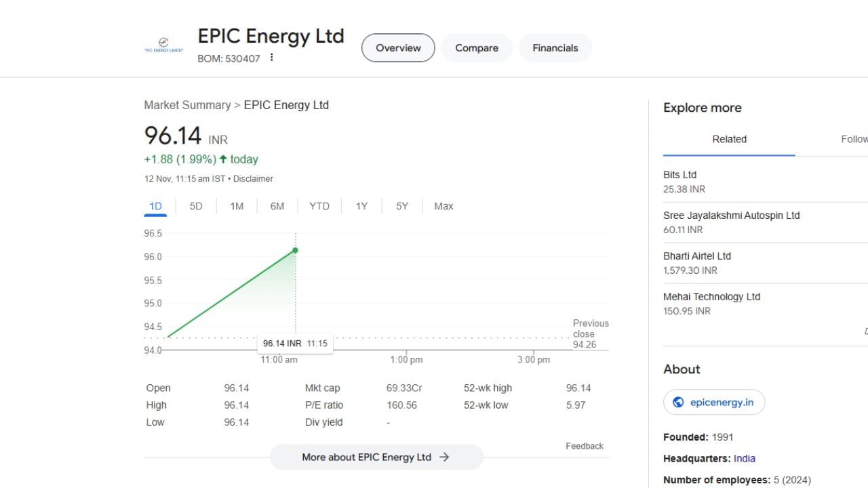Click the Div yield label
Screen dimensions: 868x488
coord(323,422)
